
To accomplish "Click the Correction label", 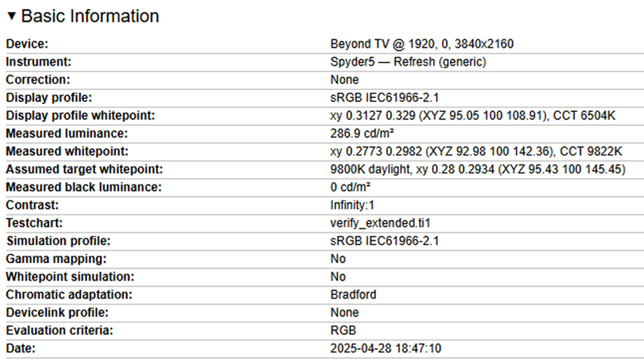I will (x=38, y=80).
